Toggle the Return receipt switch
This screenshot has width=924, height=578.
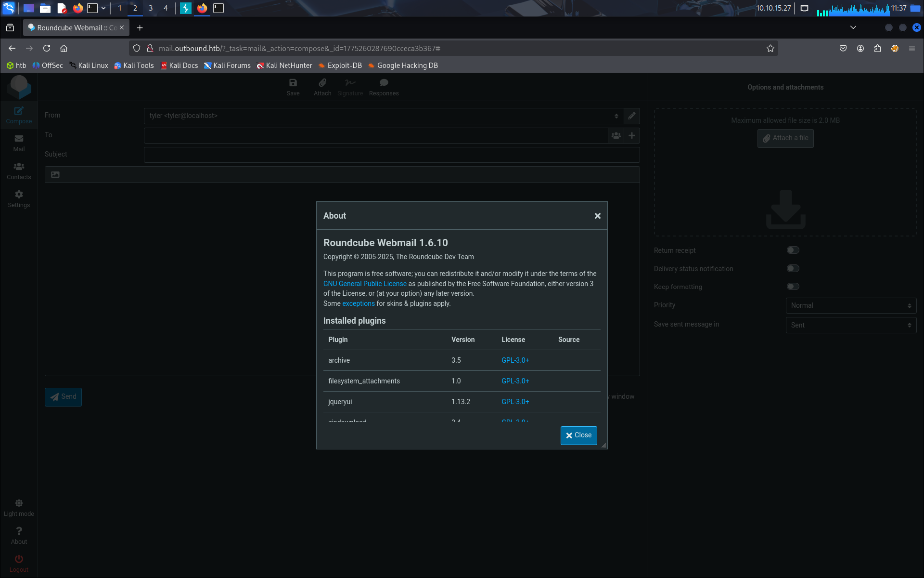click(x=793, y=250)
